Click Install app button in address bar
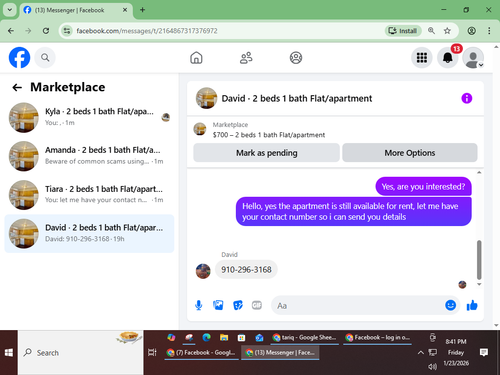This screenshot has height=375, width=500. 403,31
